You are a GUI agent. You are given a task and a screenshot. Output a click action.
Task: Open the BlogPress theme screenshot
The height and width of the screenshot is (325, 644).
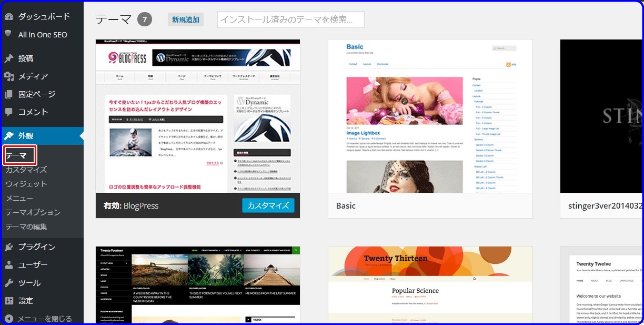pyautogui.click(x=198, y=116)
